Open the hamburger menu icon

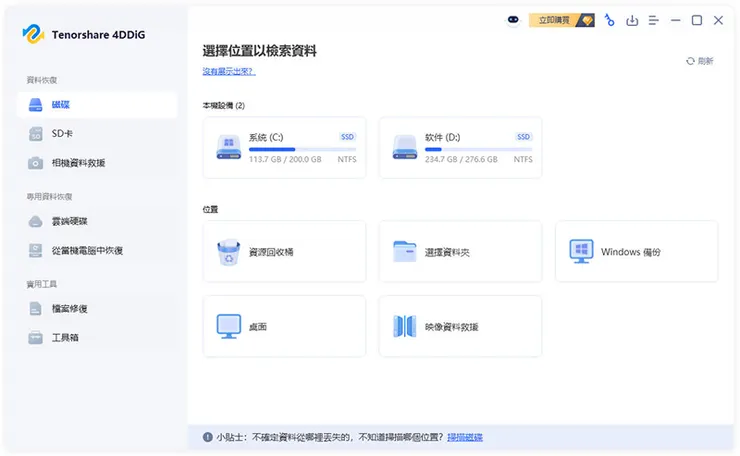coord(654,20)
